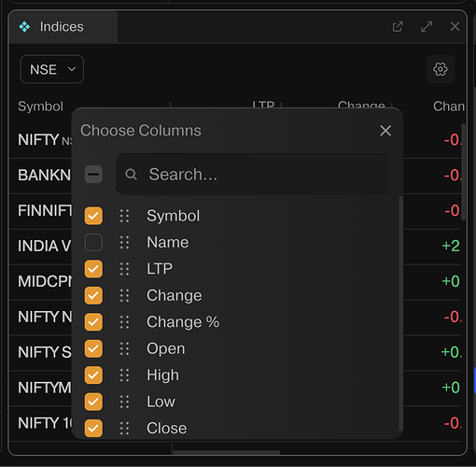Open the column settings gear icon
Image resolution: width=476 pixels, height=467 pixels.
441,69
